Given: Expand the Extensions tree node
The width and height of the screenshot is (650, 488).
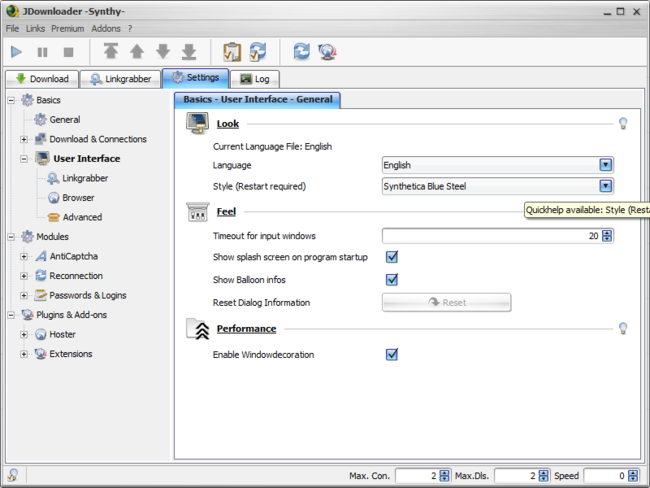Looking at the screenshot, I should pyautogui.click(x=24, y=354).
